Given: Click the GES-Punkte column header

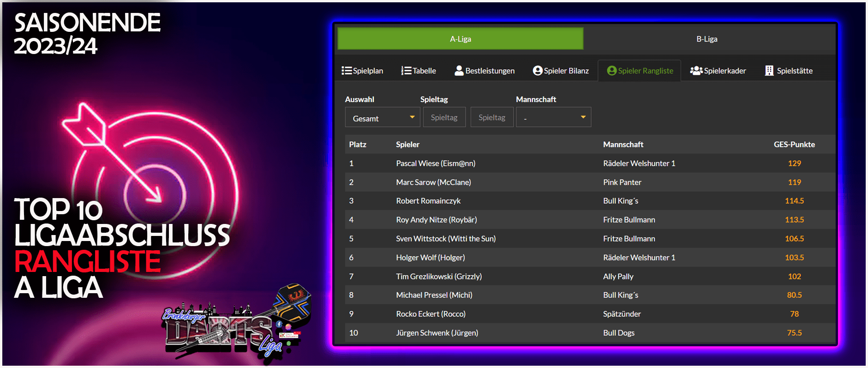Looking at the screenshot, I should click(x=794, y=145).
